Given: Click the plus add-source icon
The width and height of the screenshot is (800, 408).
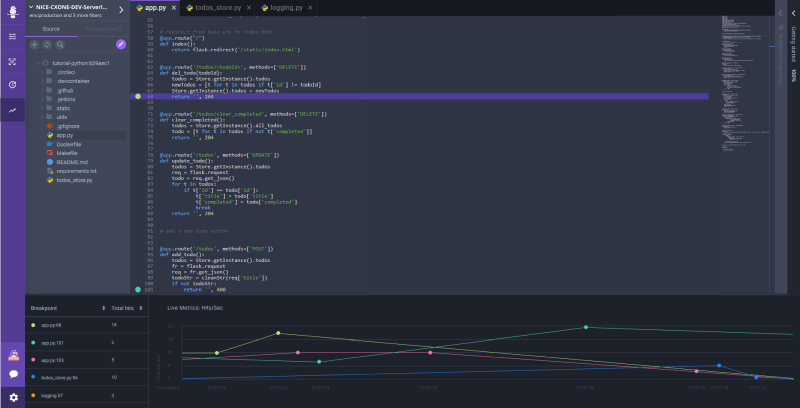Looking at the screenshot, I should [x=34, y=45].
